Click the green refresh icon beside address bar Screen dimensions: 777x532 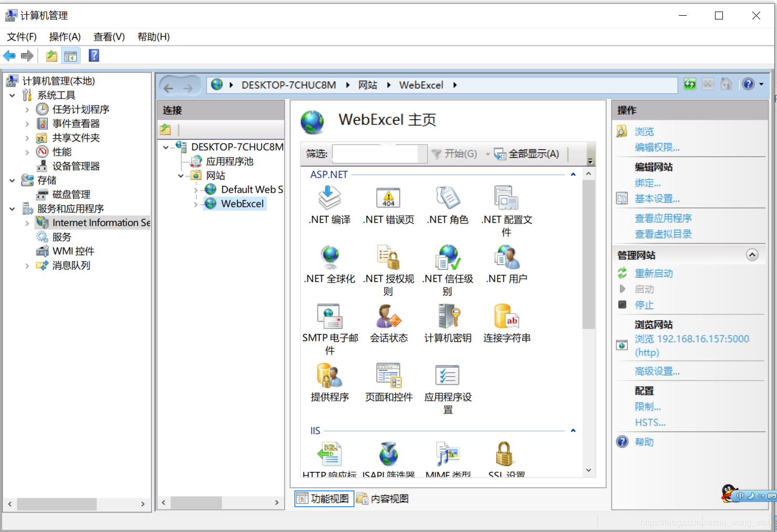pyautogui.click(x=690, y=84)
